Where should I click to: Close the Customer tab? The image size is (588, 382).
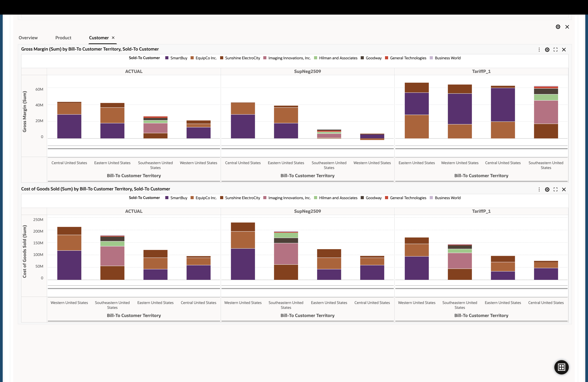[x=113, y=38]
